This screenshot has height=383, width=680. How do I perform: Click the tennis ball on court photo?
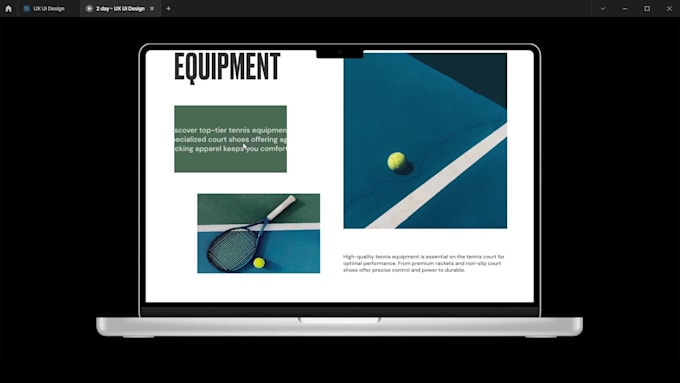click(x=425, y=141)
